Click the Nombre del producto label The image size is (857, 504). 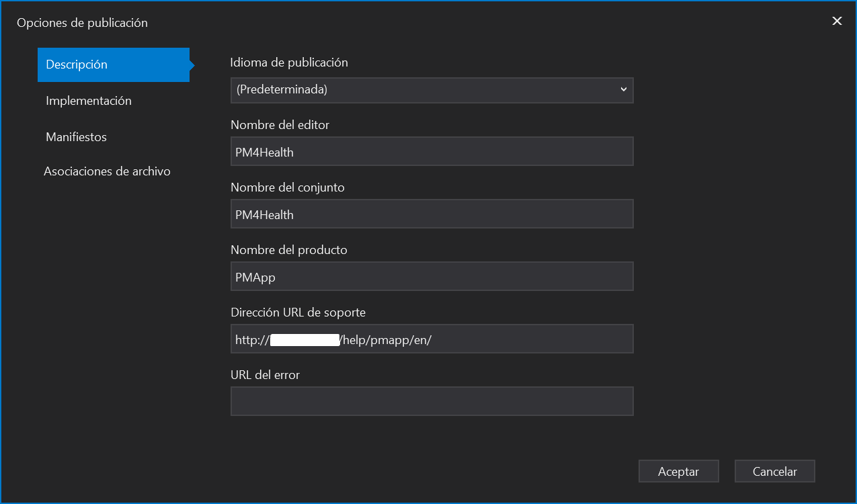[289, 250]
